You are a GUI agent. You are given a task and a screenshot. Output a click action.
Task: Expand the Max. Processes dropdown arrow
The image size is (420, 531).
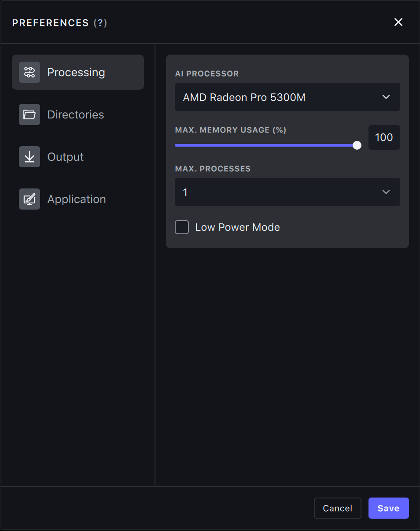(386, 192)
